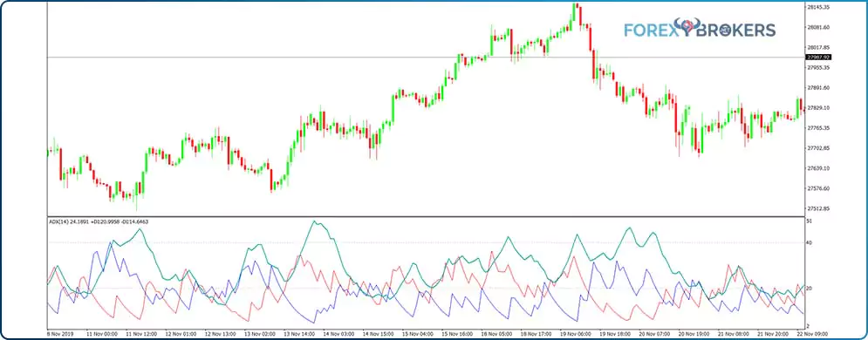Image resolution: width=868 pixels, height=340 pixels.
Task: Click the 19 Nov 06:00 time label
Action: click(x=575, y=334)
